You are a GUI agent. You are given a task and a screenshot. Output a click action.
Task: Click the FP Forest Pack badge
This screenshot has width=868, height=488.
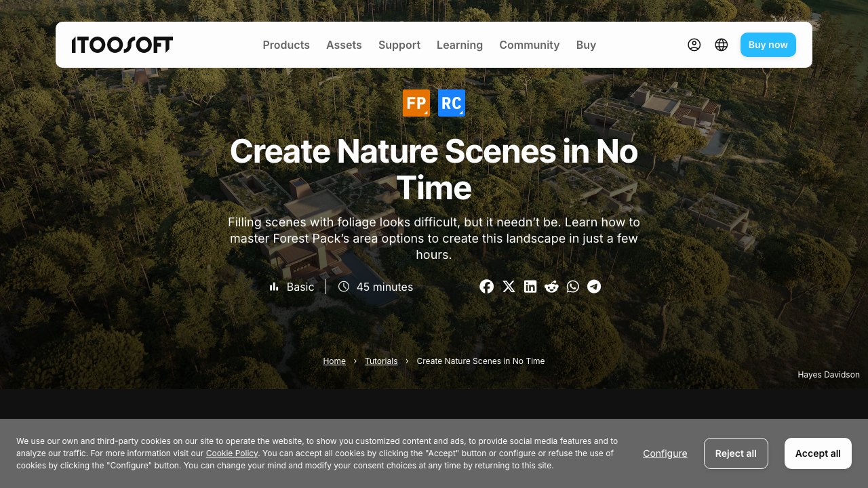tap(416, 103)
